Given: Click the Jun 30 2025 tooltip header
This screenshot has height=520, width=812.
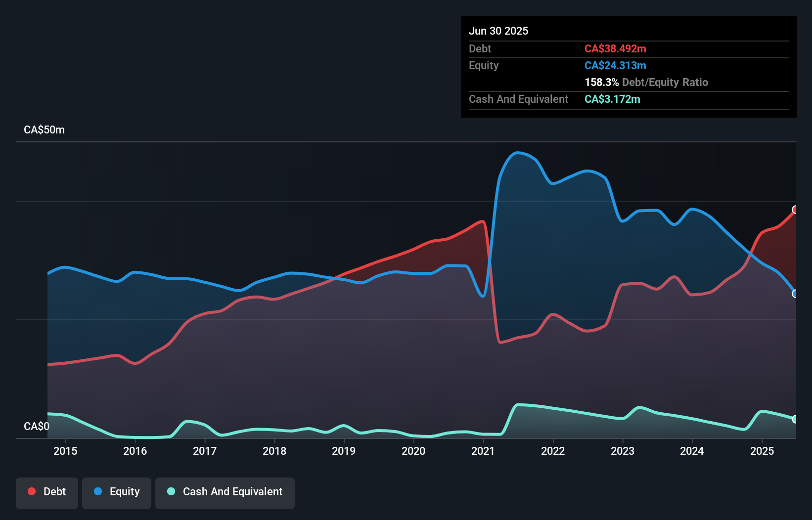Looking at the screenshot, I should click(498, 31).
